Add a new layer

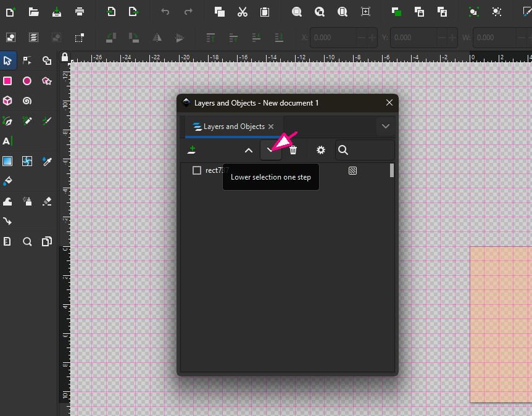(x=192, y=149)
